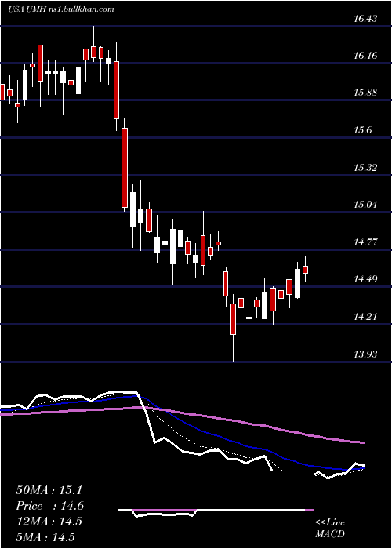The height and width of the screenshot is (549, 392).
Task: Click the 15.32 price axis label
Action: coord(365,167)
